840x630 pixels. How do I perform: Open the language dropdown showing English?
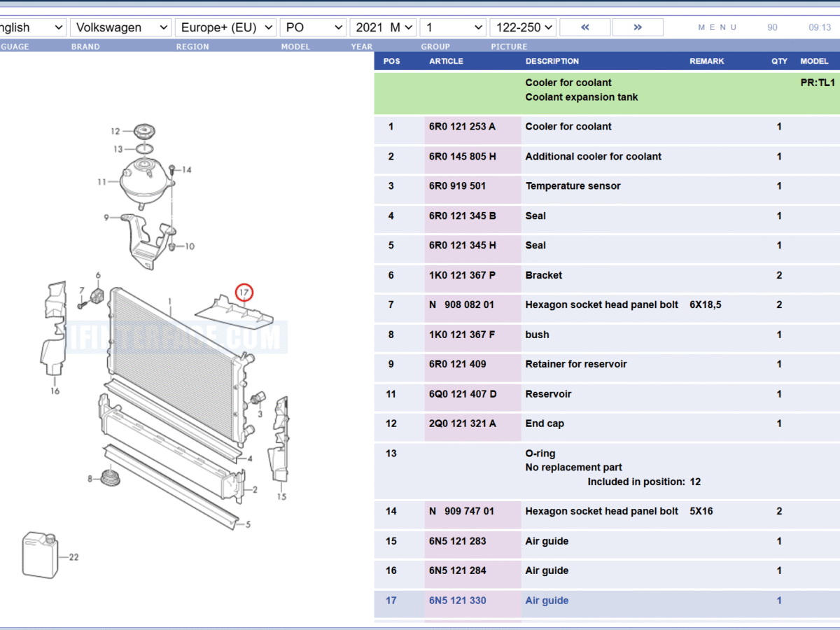[32, 27]
